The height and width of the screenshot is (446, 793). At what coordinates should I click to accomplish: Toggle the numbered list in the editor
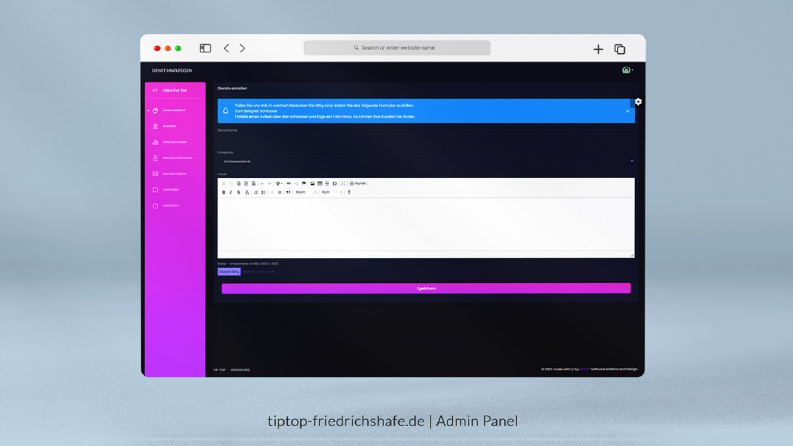coord(256,192)
